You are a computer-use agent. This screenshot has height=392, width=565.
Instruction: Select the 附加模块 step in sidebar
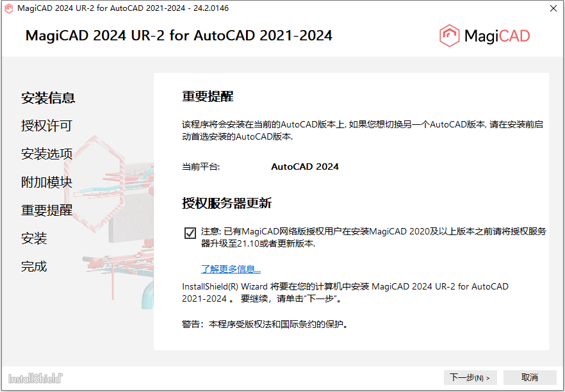pyautogui.click(x=47, y=182)
